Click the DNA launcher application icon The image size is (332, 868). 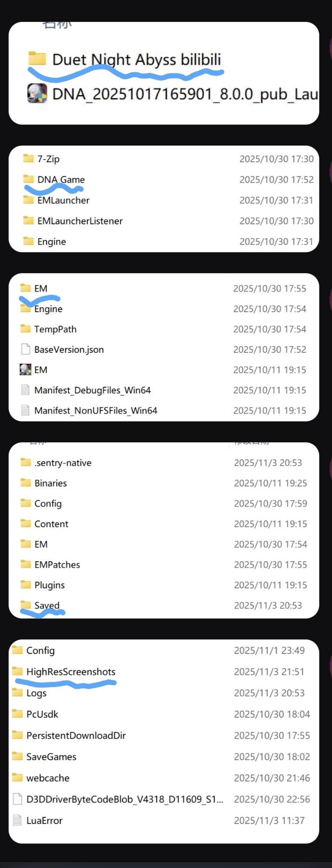(x=37, y=93)
